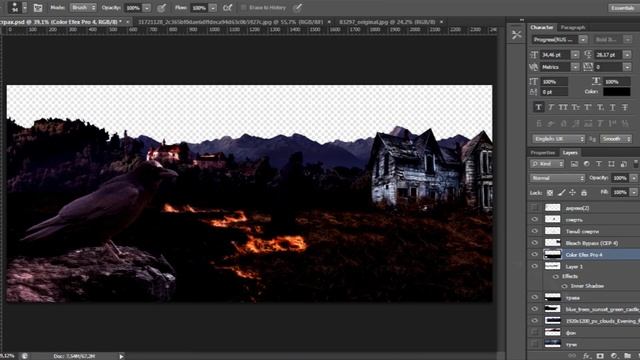Show the topmost hidden layer in the list
640x360 pixels.
pos(535,208)
